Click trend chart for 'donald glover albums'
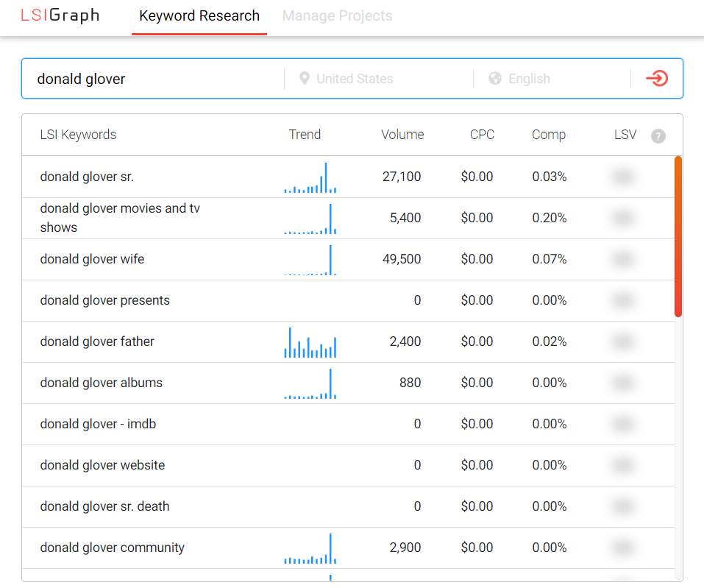This screenshot has width=704, height=588. [x=310, y=383]
